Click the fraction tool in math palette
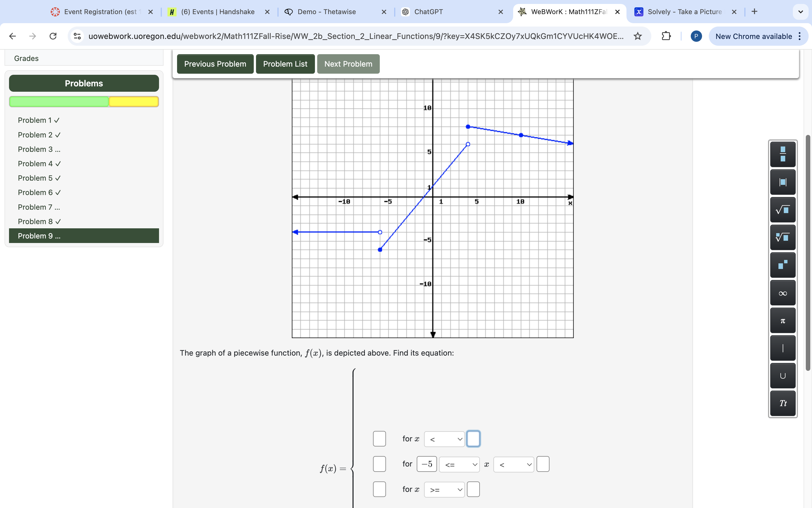Viewport: 812px width, 508px height. click(782, 154)
